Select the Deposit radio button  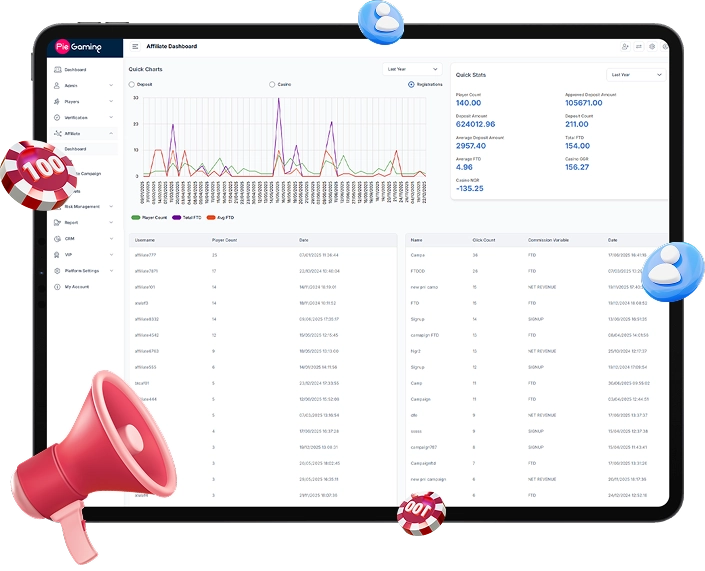(x=132, y=85)
